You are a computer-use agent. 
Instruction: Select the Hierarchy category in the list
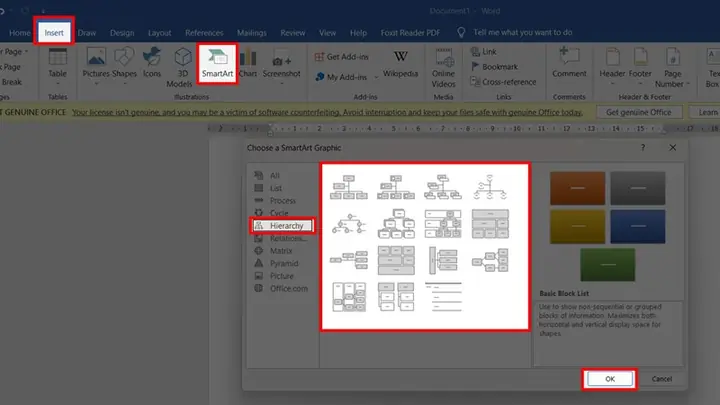tap(282, 225)
